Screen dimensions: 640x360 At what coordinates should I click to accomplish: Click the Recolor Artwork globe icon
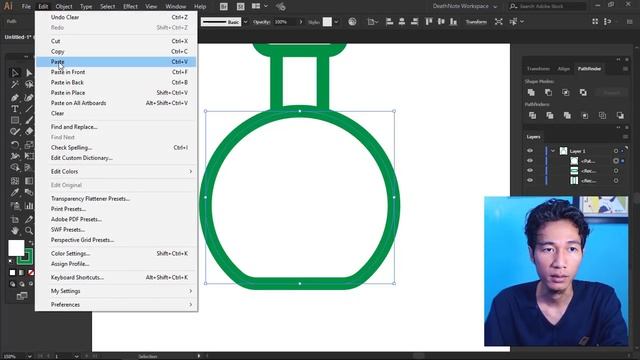[x=352, y=22]
